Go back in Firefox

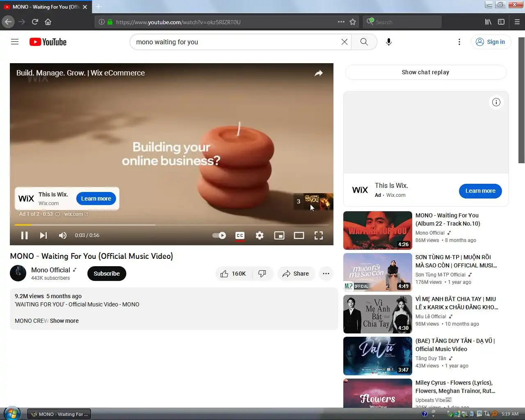click(x=8, y=22)
